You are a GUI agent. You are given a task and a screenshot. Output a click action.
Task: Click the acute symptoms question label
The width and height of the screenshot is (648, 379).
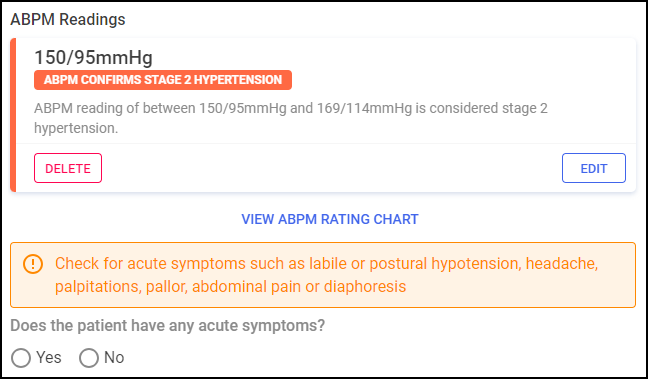tap(167, 326)
